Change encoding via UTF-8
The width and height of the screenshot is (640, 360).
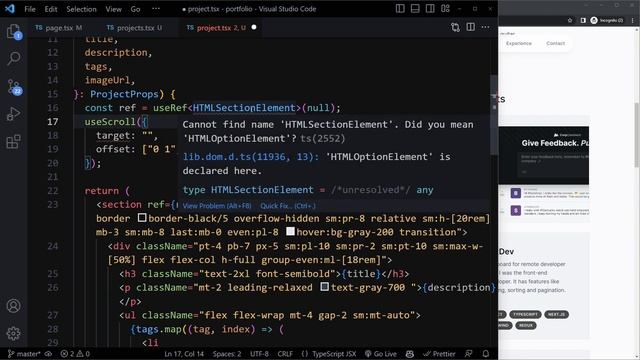(260, 354)
